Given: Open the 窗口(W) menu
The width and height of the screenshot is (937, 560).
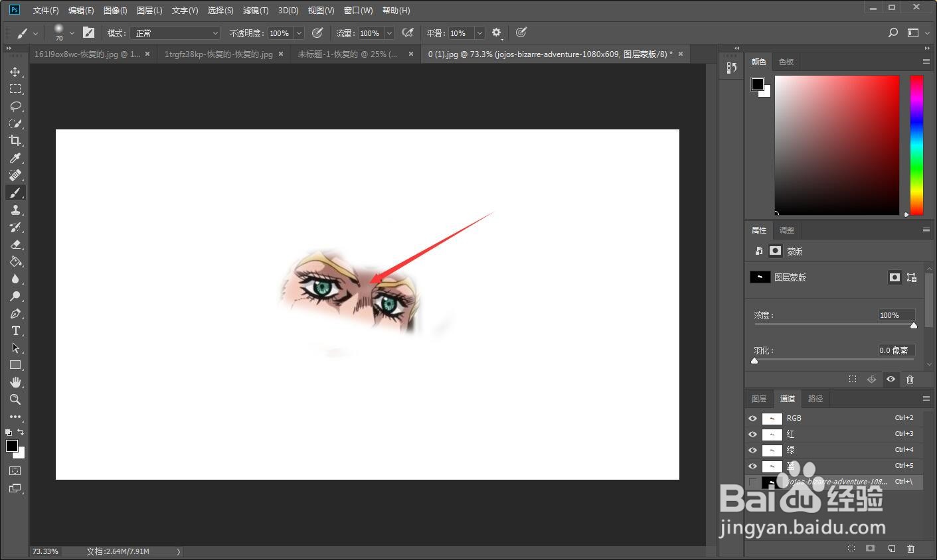Looking at the screenshot, I should pos(359,11).
